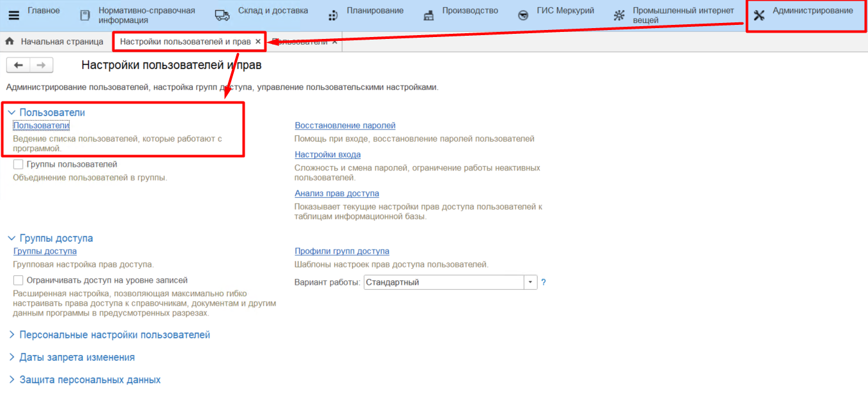Click the Нормативно-справочная информация clipboard icon
Screen dimensions: 868x408
coord(85,15)
